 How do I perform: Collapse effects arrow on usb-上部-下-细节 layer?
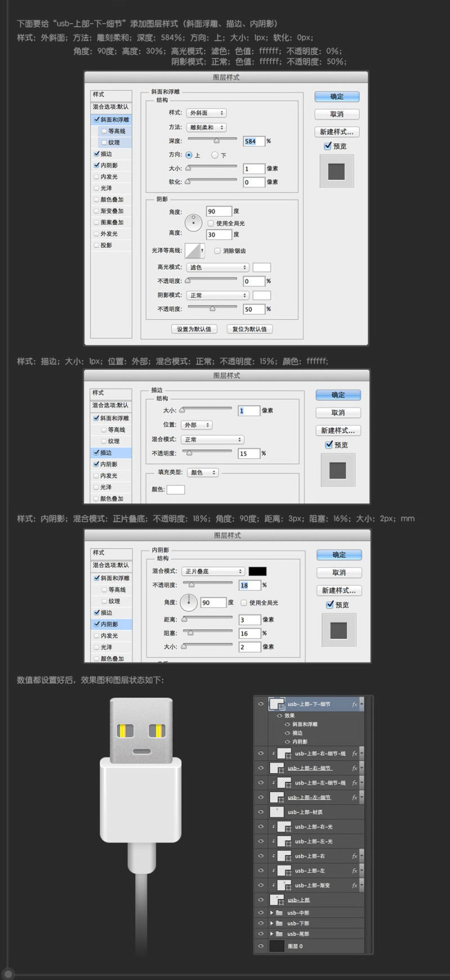(x=362, y=704)
